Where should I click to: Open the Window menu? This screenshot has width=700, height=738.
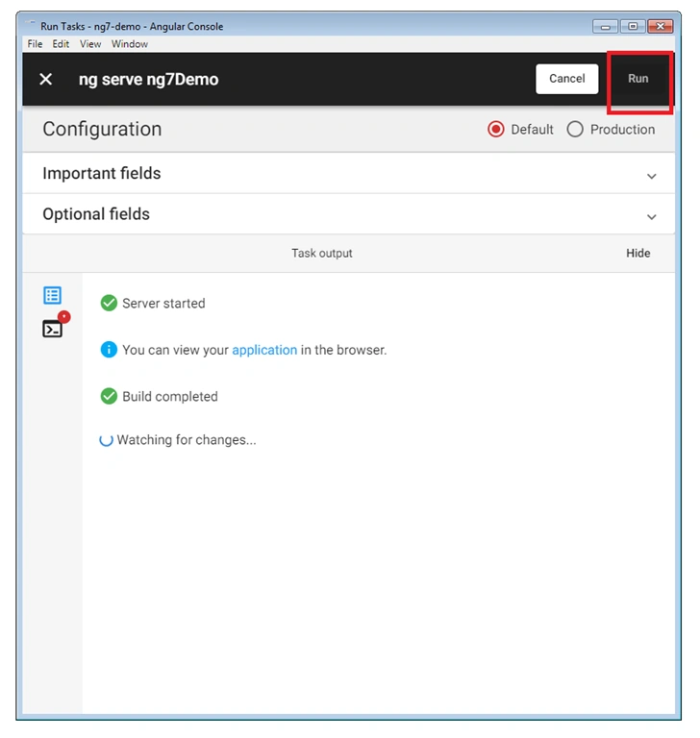pos(130,44)
